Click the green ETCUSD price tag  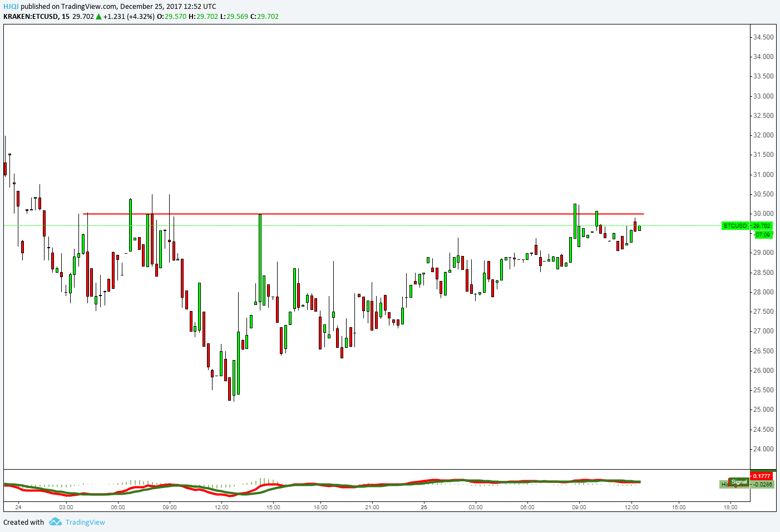click(735, 225)
